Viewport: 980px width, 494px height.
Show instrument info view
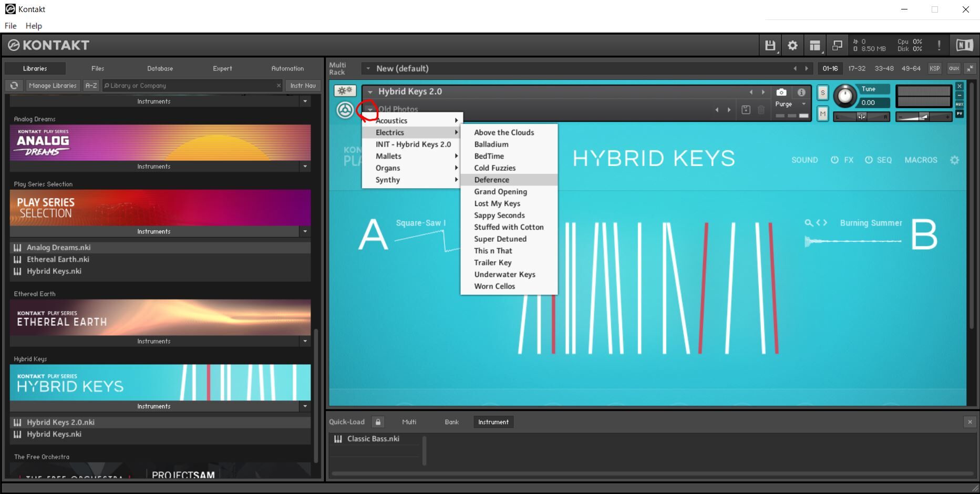[x=801, y=92]
